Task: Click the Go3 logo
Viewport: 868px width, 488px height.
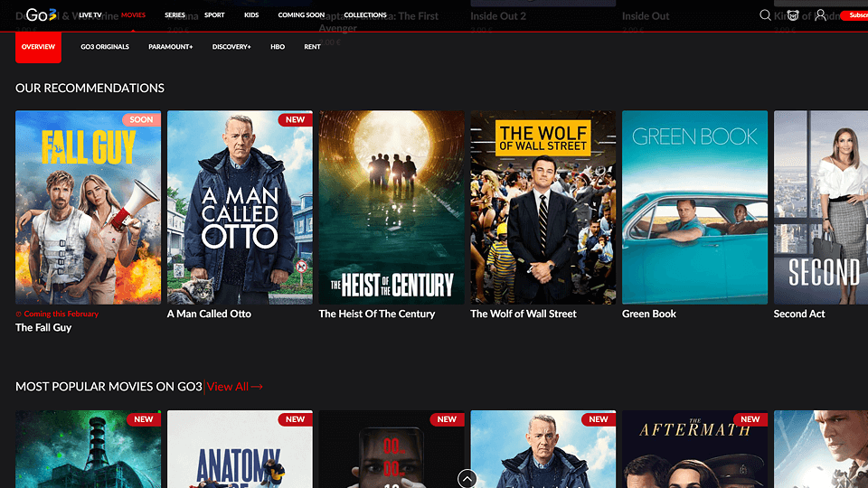Action: tap(42, 15)
